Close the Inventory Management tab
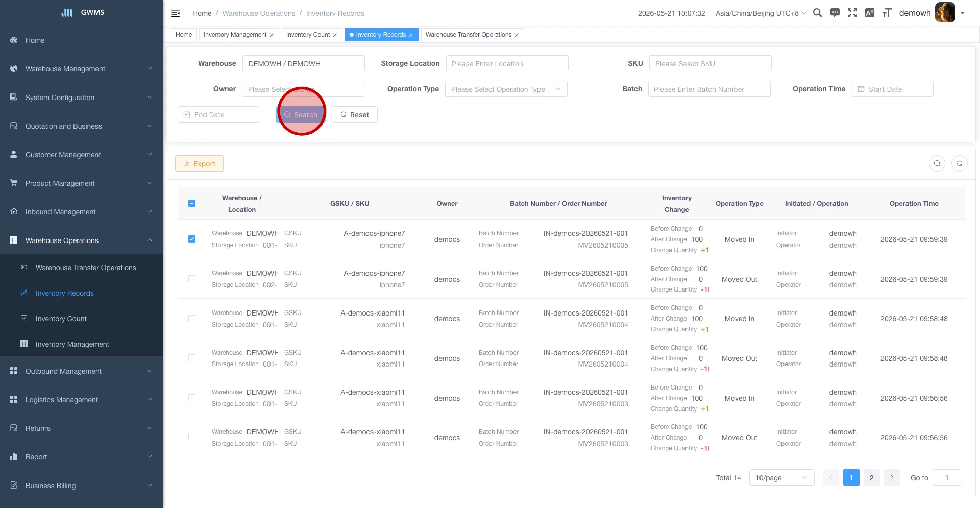This screenshot has width=980, height=508. pyautogui.click(x=272, y=35)
